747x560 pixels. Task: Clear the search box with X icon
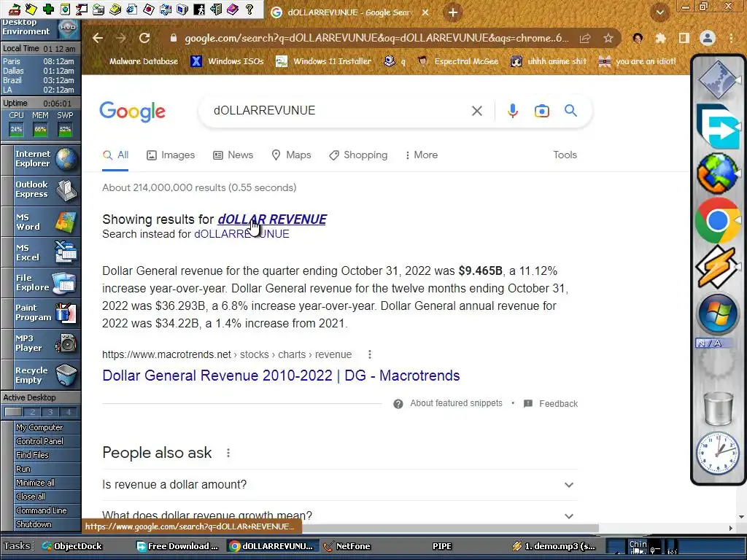[x=477, y=111]
